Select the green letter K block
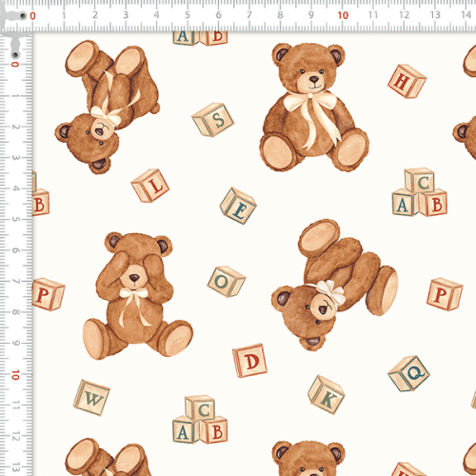Viewport: 476px width, 476px height. (x=327, y=395)
